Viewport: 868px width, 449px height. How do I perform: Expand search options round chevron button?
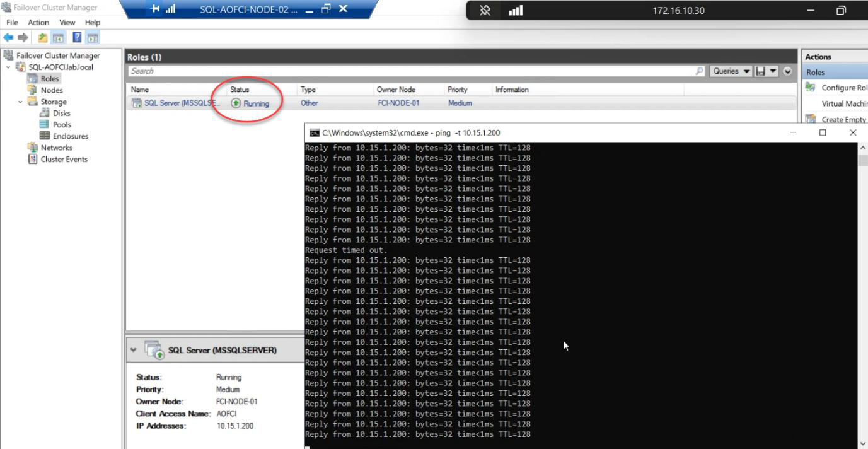(788, 71)
